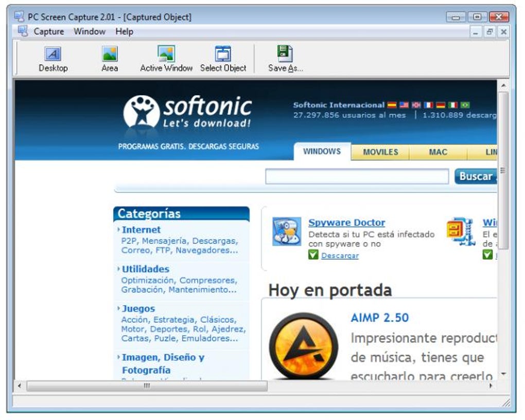The image size is (525, 420).
Task: Minimize the inner Captured Object document window
Action: coord(476,32)
